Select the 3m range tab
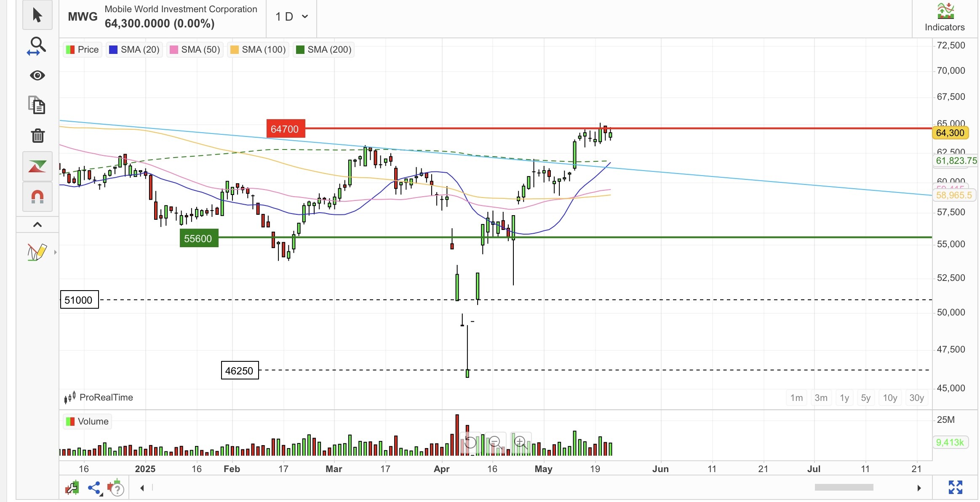This screenshot has width=980, height=502. pos(820,398)
